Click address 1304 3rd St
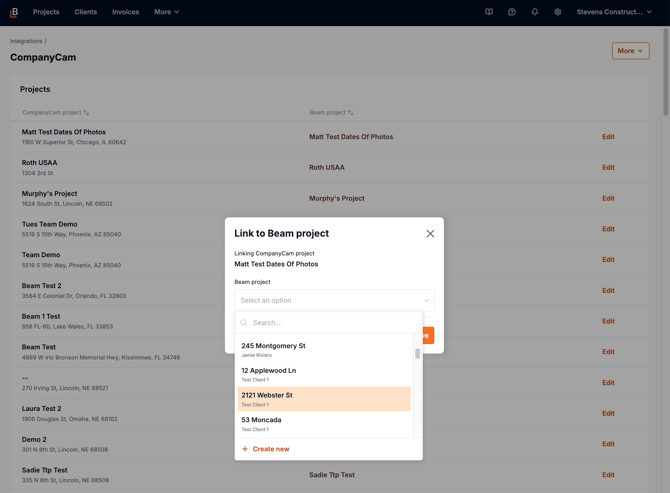670x493 pixels. pyautogui.click(x=38, y=173)
